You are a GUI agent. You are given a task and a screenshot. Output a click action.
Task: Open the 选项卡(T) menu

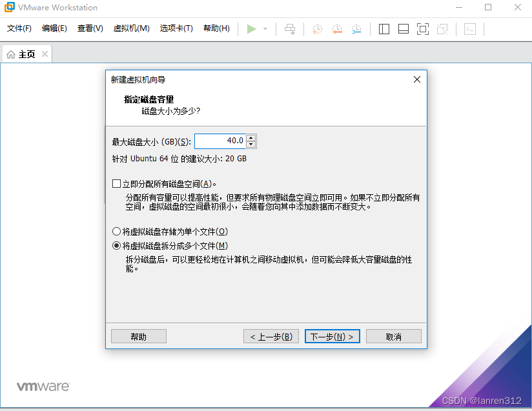(x=176, y=28)
